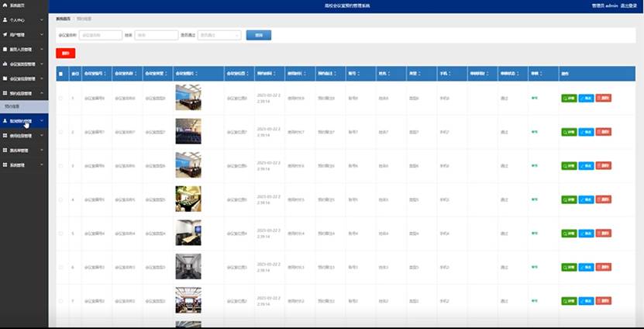Edit table row 6 with the blue button
The height and width of the screenshot is (329, 644).
586,267
